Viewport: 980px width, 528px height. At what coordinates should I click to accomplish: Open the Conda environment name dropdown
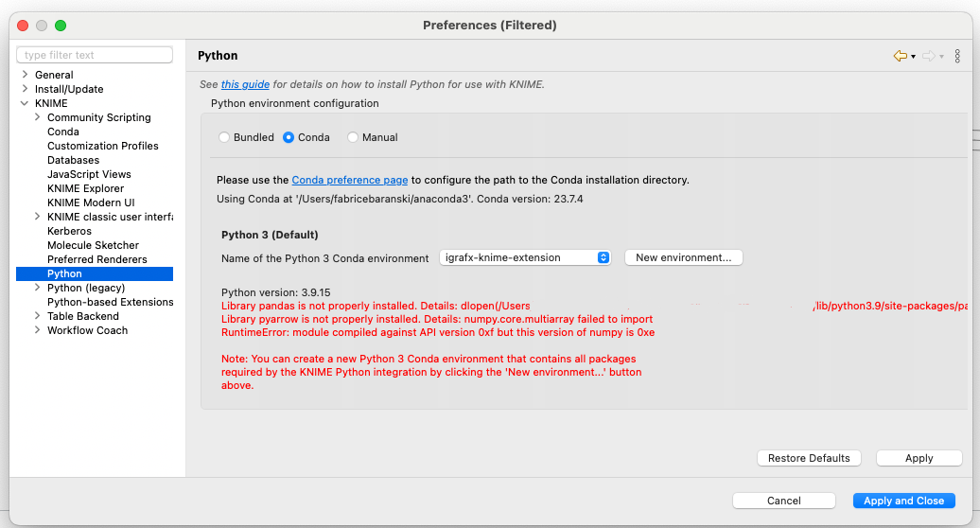pyautogui.click(x=526, y=257)
